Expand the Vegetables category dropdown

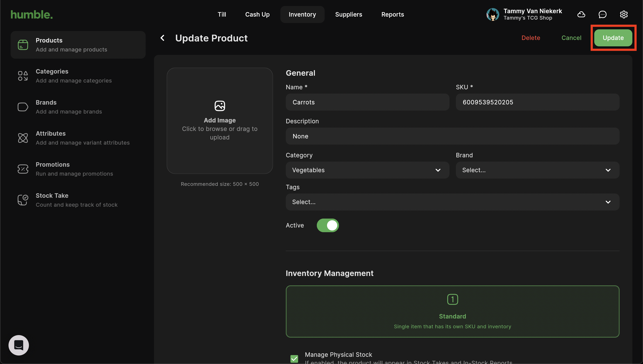(x=367, y=170)
